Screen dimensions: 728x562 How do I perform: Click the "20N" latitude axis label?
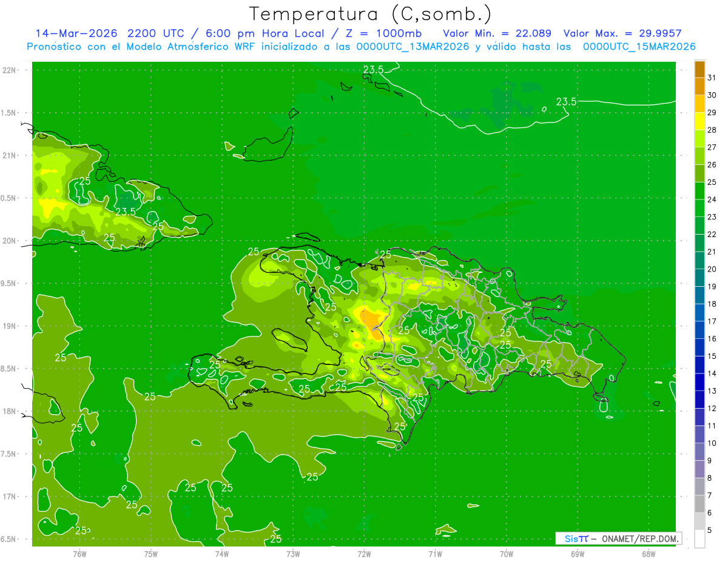click(9, 241)
